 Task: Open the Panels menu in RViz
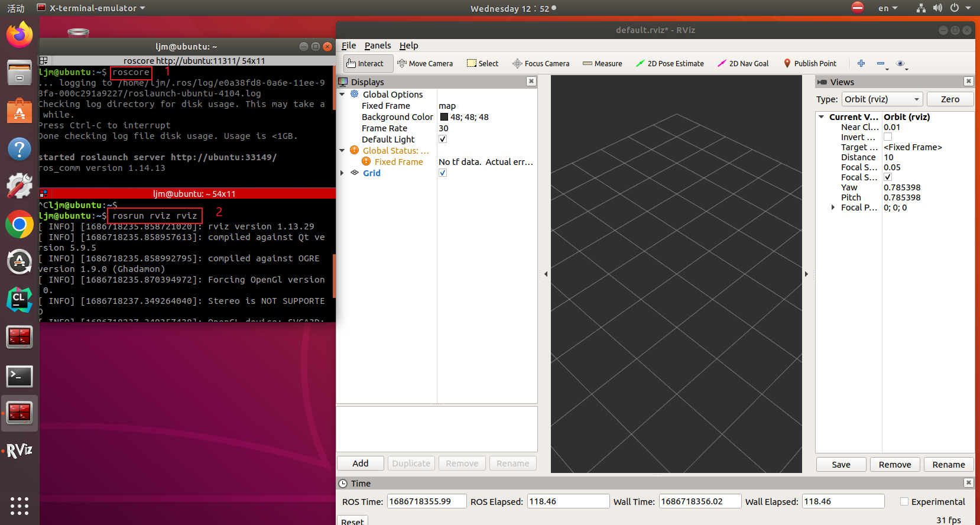coord(378,46)
